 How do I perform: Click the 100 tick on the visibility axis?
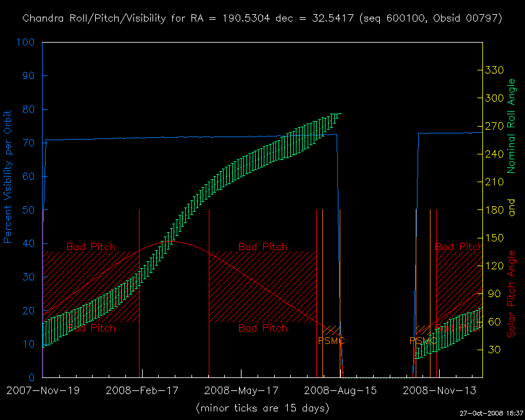pos(26,43)
